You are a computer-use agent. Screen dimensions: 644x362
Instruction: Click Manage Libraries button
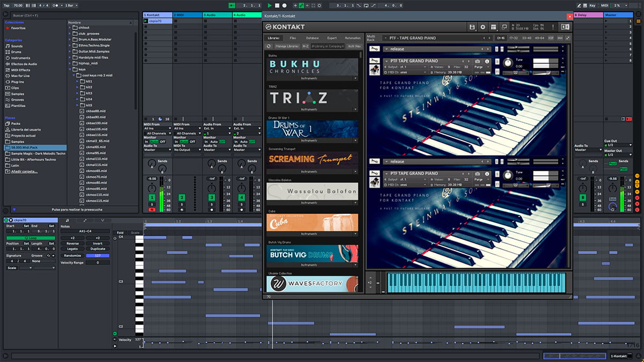(287, 46)
